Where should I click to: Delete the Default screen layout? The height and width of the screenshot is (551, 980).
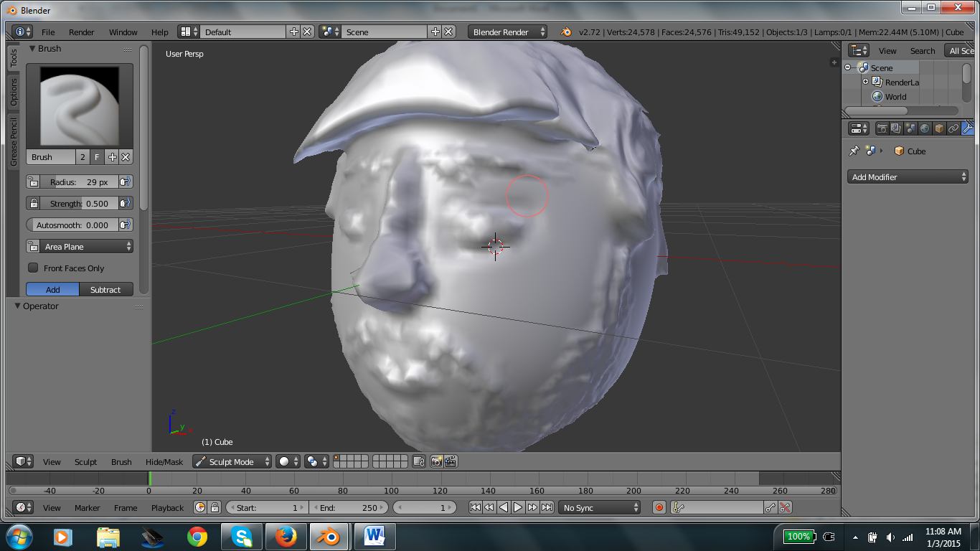(307, 32)
